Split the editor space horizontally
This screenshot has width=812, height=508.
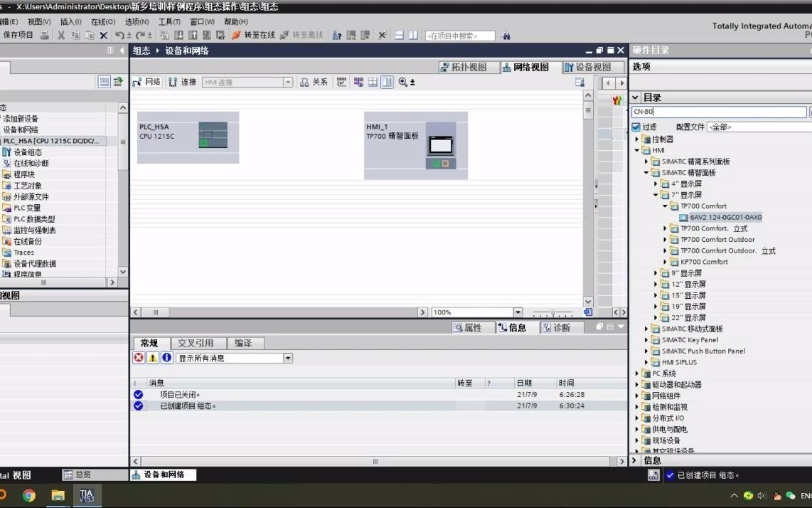click(x=399, y=36)
